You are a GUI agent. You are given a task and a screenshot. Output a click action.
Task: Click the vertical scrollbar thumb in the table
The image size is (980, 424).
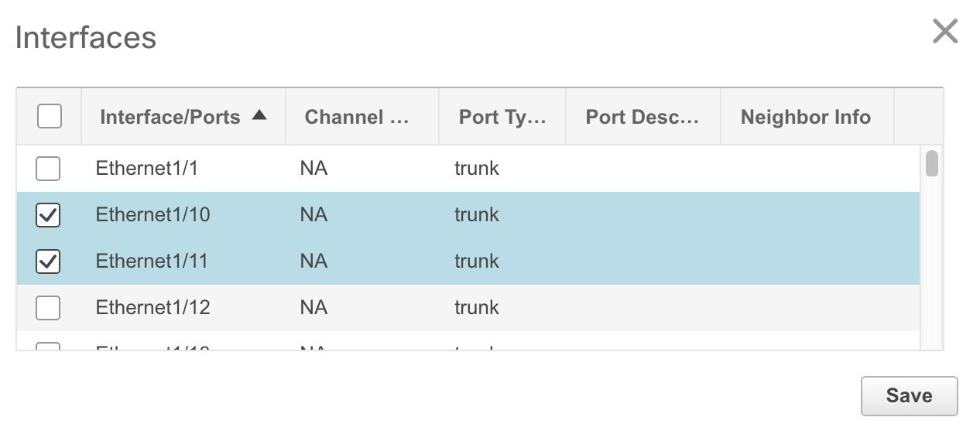pos(932,163)
